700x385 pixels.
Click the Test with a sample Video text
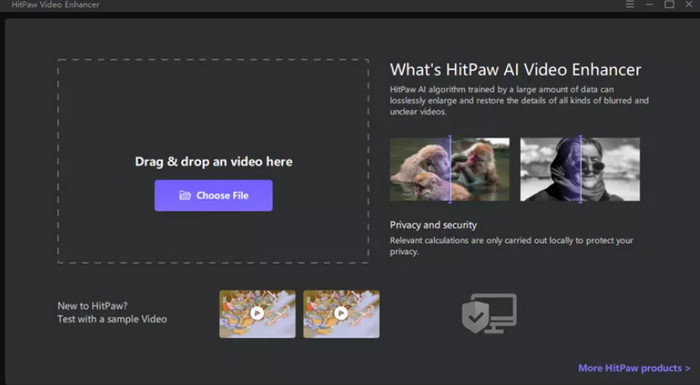(112, 319)
